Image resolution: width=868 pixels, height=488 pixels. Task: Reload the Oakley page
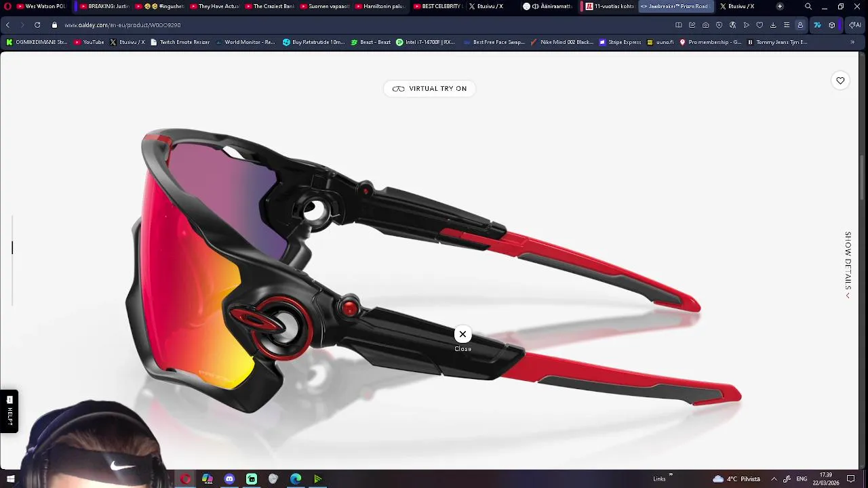coord(37,25)
